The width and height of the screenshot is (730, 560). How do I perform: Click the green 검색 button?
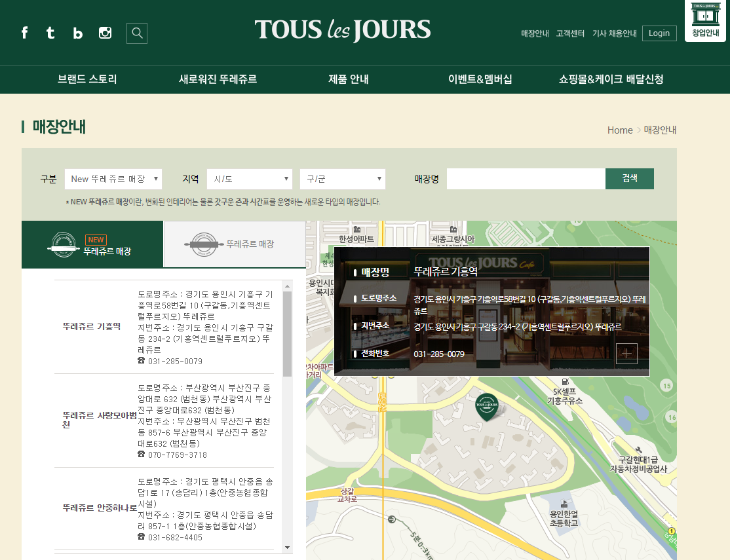point(630,179)
